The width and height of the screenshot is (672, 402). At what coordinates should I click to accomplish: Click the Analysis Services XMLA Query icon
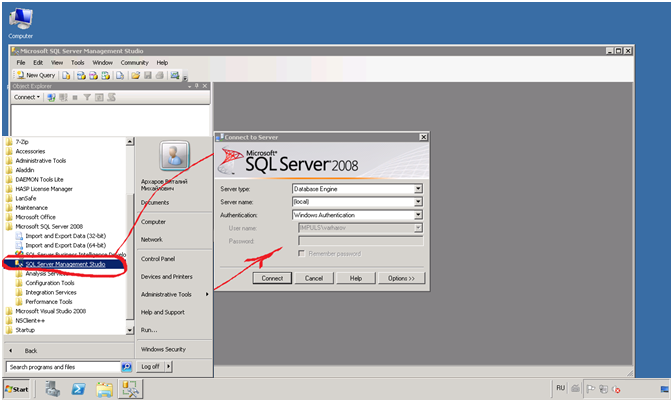point(105,75)
